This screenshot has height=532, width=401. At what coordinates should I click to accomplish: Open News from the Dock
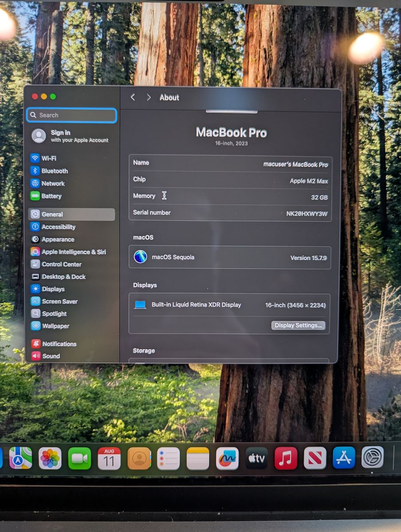pyautogui.click(x=315, y=458)
